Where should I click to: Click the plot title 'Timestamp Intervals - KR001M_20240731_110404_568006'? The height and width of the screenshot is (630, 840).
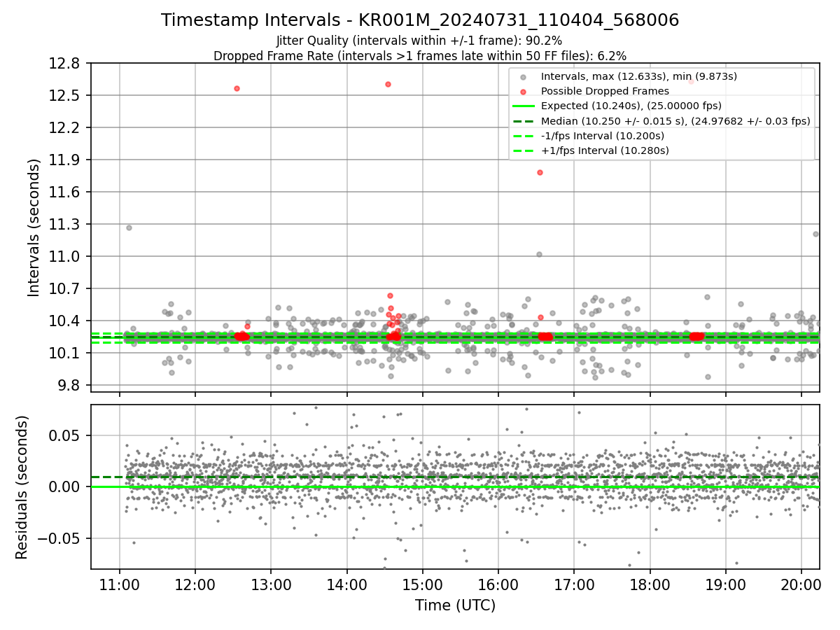tap(420, 20)
